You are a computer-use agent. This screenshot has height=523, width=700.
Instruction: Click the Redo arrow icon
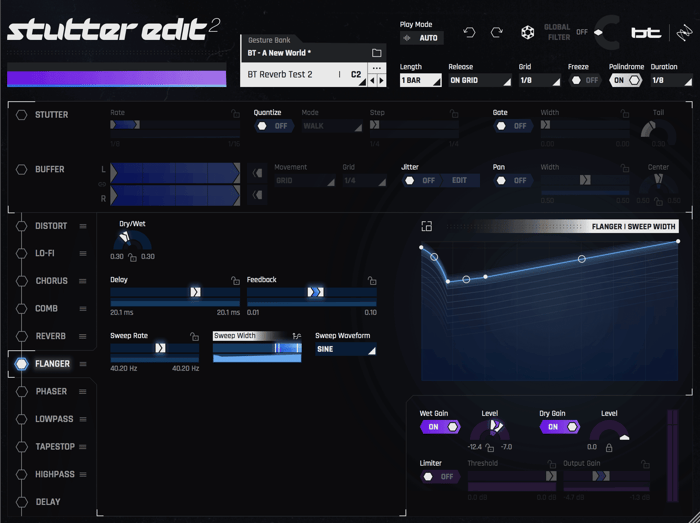(x=497, y=33)
